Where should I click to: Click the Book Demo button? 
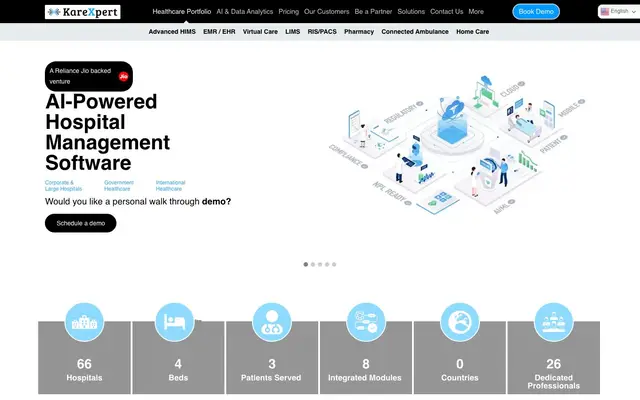[536, 11]
